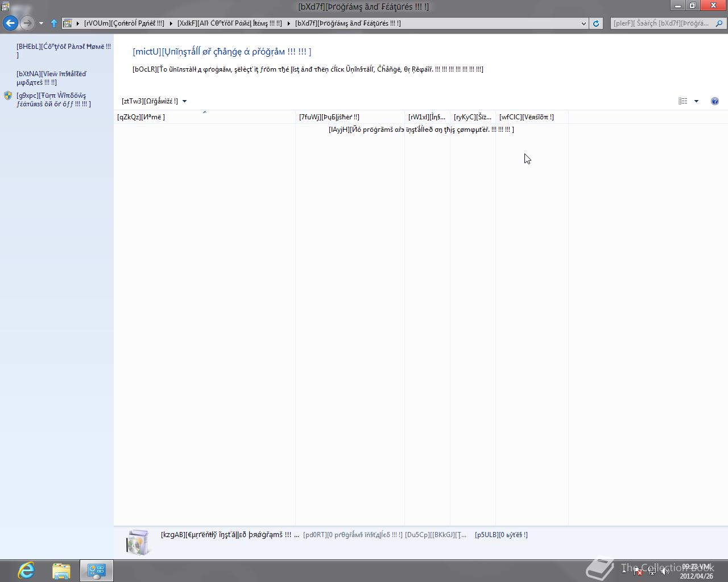Click the Control Panel icon in address bar
728x582 pixels.
click(x=67, y=23)
